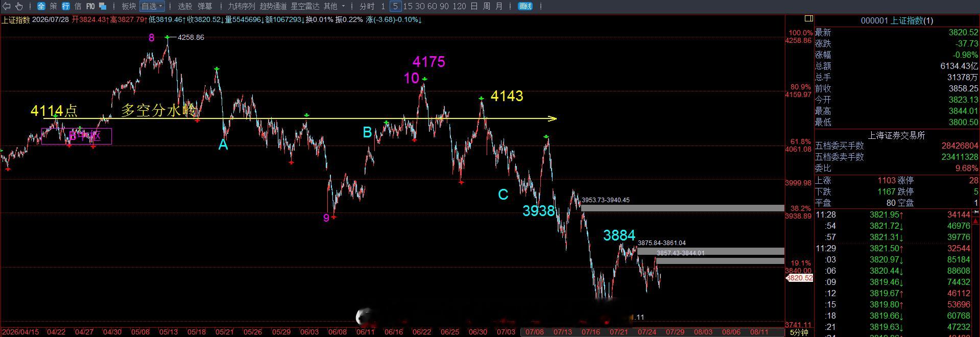Click the 4258.86 peak price label
Viewport: 980px width, 337px height.
(x=191, y=37)
